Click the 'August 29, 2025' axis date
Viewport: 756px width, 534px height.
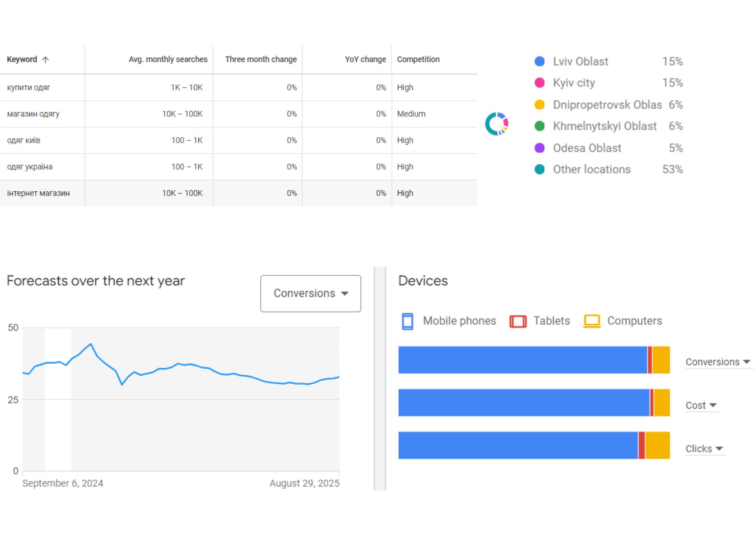(304, 483)
